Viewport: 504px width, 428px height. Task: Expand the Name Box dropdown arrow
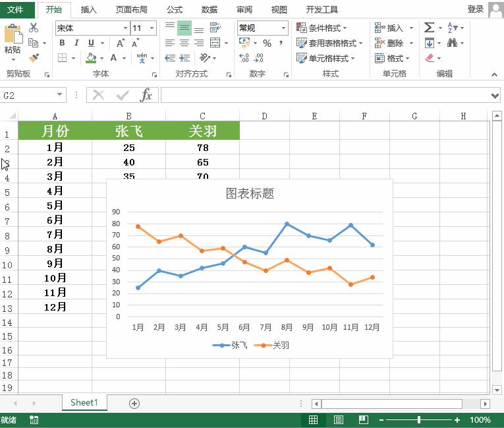coord(59,94)
